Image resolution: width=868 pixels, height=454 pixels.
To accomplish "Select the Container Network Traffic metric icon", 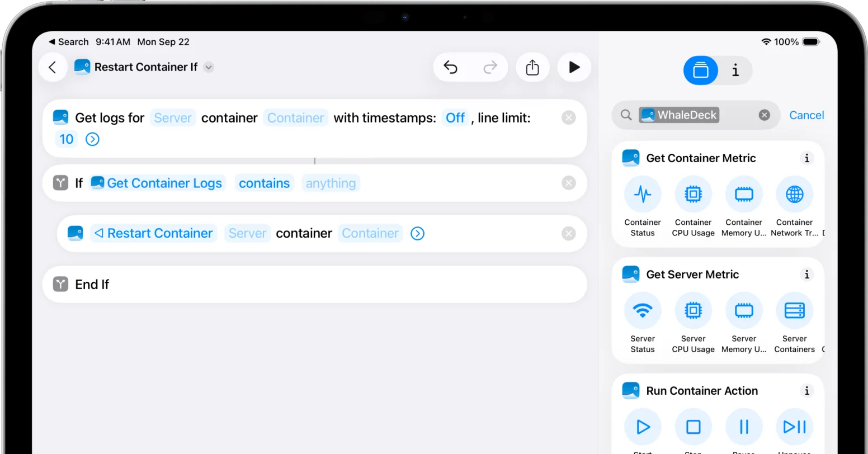I will pos(794,194).
